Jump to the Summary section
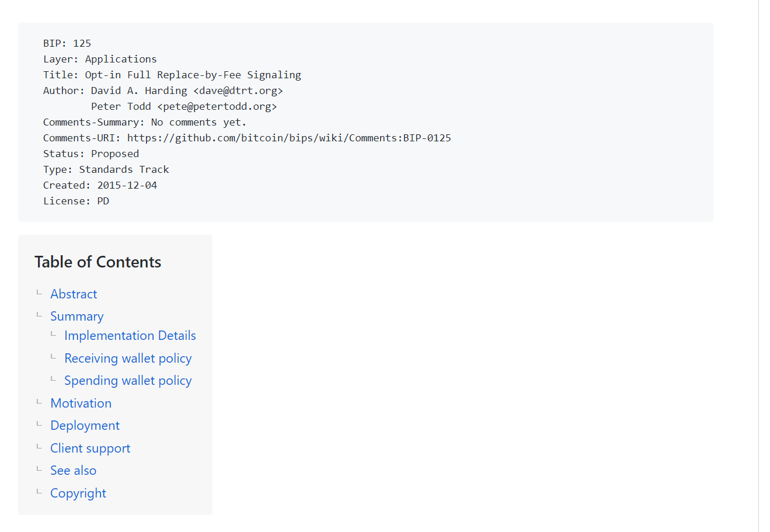Image resolution: width=770 pixels, height=532 pixels. tap(76, 316)
